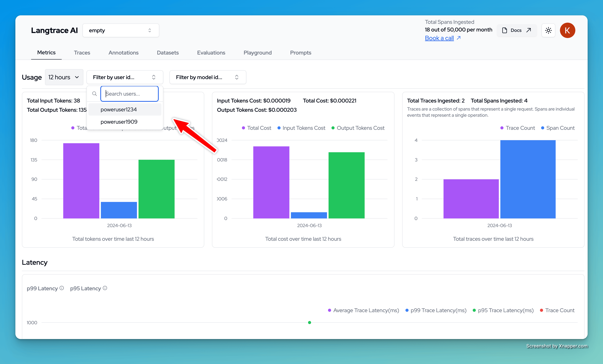Toggle the Output Tokens Cost legend series

(x=358, y=128)
